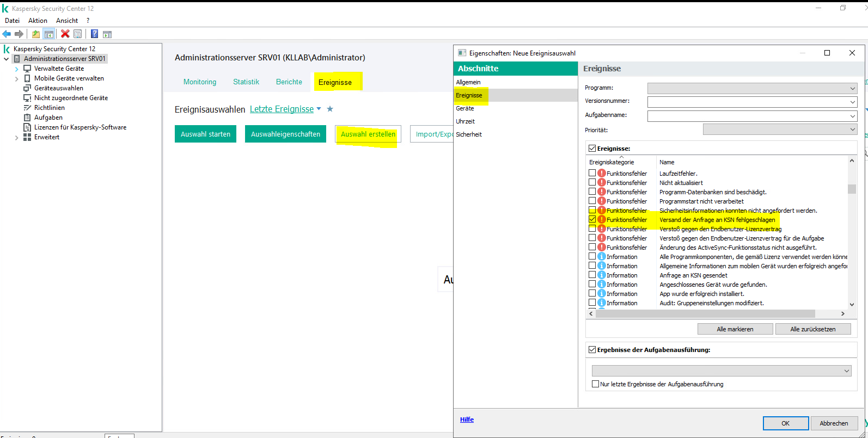Click the red X delete toolbar icon
Screen dimensions: 868x438
tap(65, 34)
